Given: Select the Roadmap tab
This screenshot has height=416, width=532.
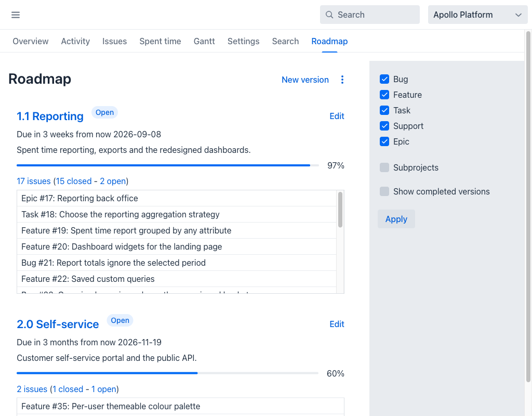Looking at the screenshot, I should [x=329, y=41].
